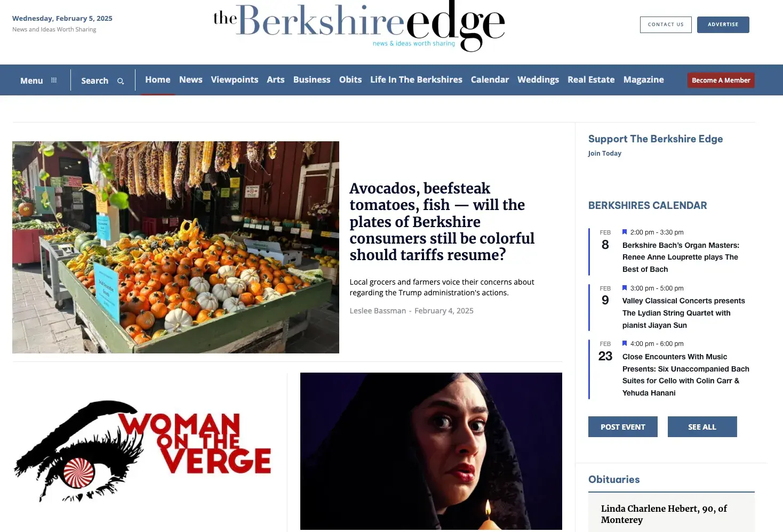
Task: Click the Berkshire Edge logo
Action: pos(359,26)
